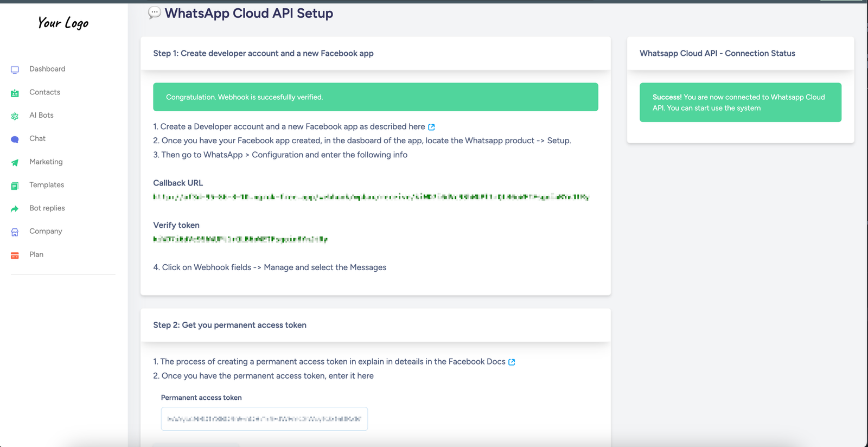
Task: Click the Dashboard monitor icon
Action: [x=15, y=69]
